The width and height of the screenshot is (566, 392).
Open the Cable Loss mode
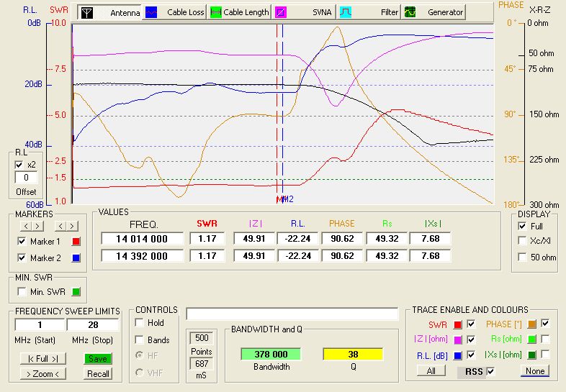click(x=174, y=12)
